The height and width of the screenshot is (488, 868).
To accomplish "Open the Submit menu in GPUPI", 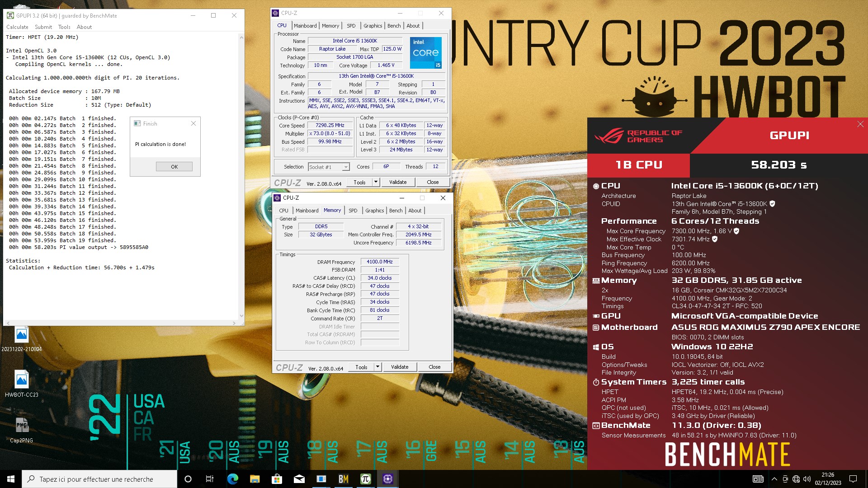I will [43, 27].
